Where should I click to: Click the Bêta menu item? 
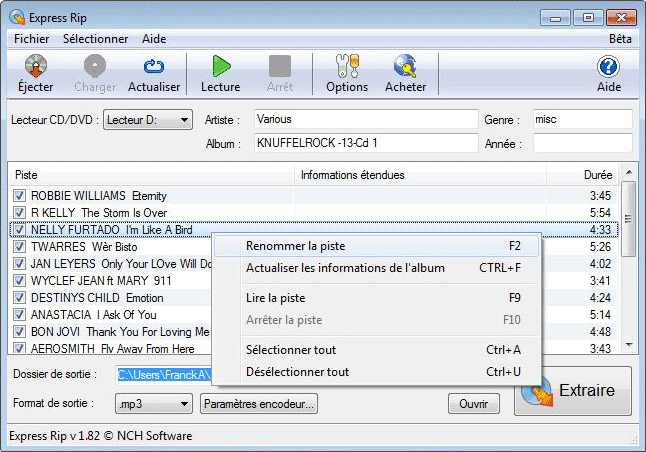pyautogui.click(x=620, y=39)
